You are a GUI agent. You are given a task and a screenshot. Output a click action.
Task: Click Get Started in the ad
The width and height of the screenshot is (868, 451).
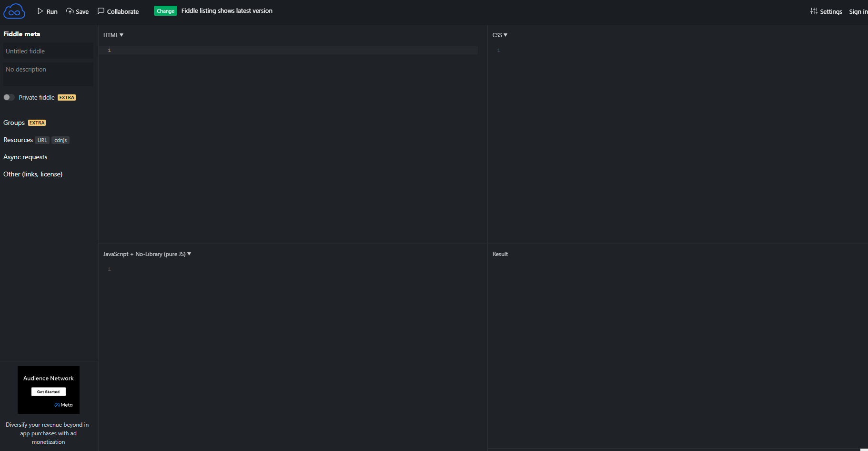(x=49, y=391)
